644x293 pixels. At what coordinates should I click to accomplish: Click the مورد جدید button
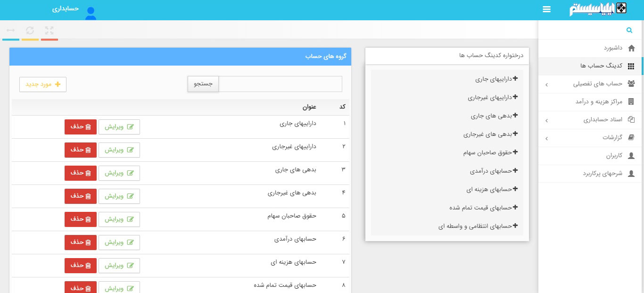tap(43, 84)
